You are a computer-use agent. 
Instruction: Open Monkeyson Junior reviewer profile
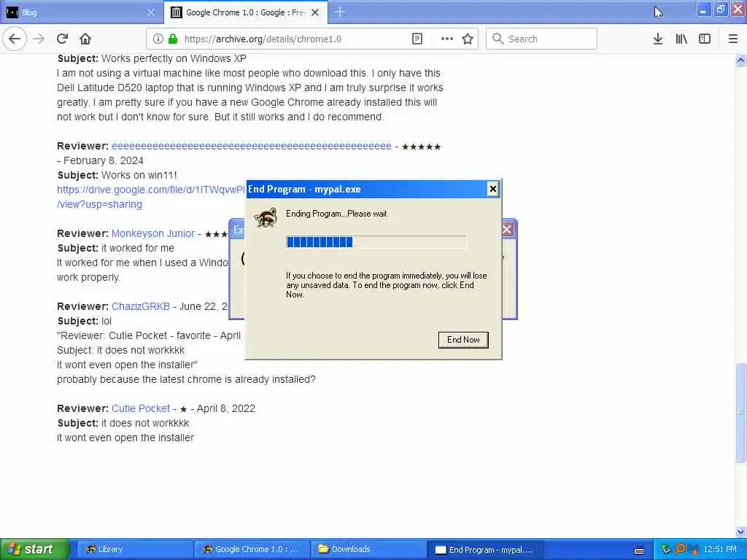153,233
